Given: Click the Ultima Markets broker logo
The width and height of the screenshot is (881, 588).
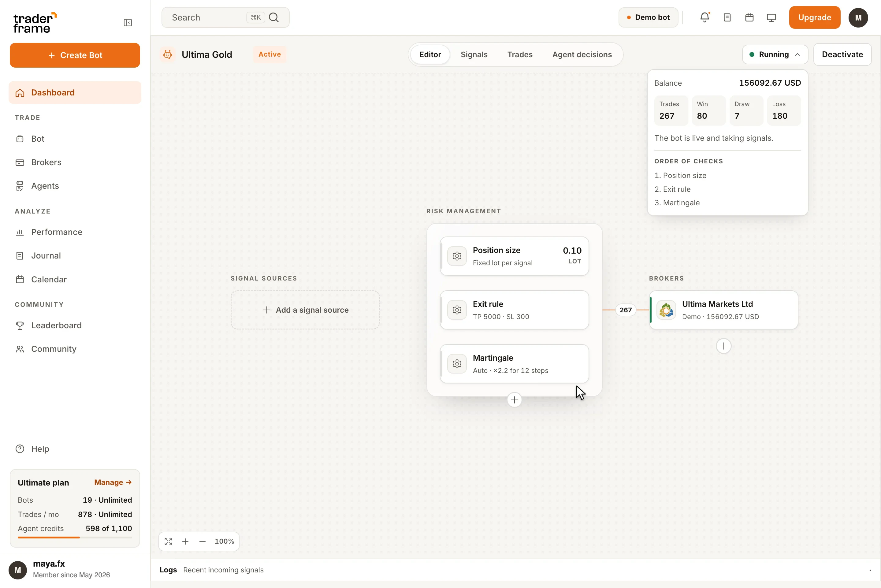Looking at the screenshot, I should coord(666,310).
